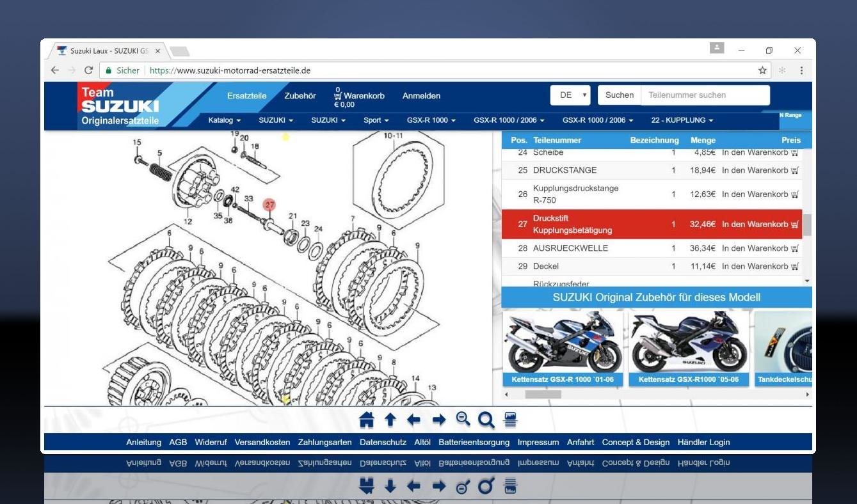Open the Zubehör menu item

point(300,96)
